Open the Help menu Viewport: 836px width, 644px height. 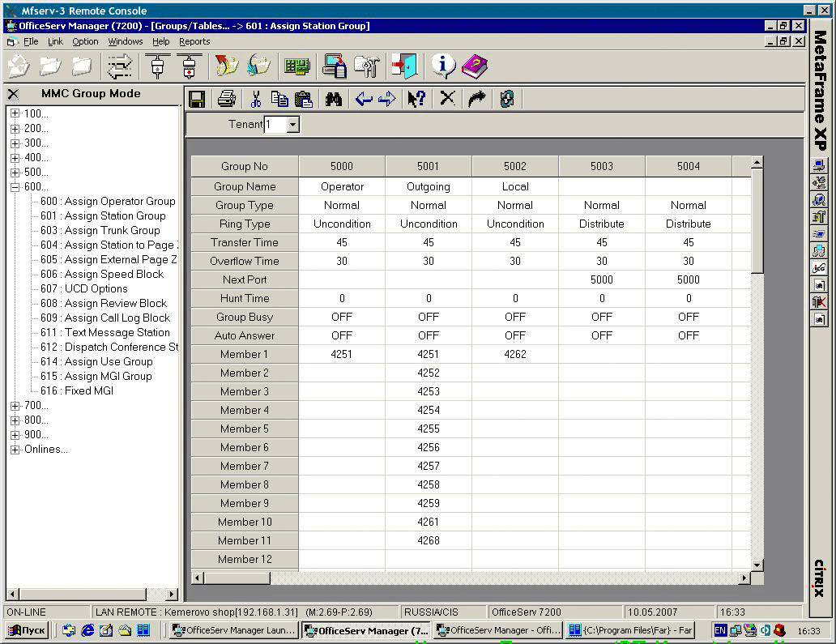click(160, 41)
